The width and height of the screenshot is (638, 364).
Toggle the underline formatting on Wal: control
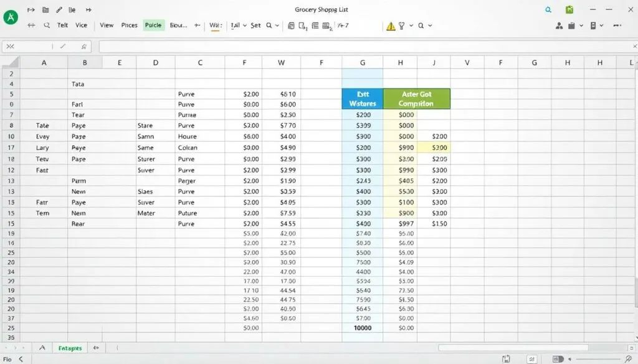coord(216,26)
